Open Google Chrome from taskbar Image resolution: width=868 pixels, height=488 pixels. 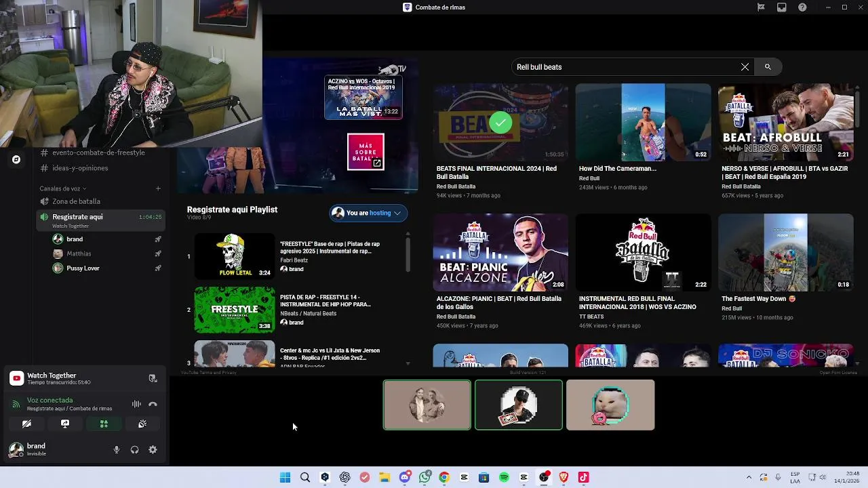point(444,477)
